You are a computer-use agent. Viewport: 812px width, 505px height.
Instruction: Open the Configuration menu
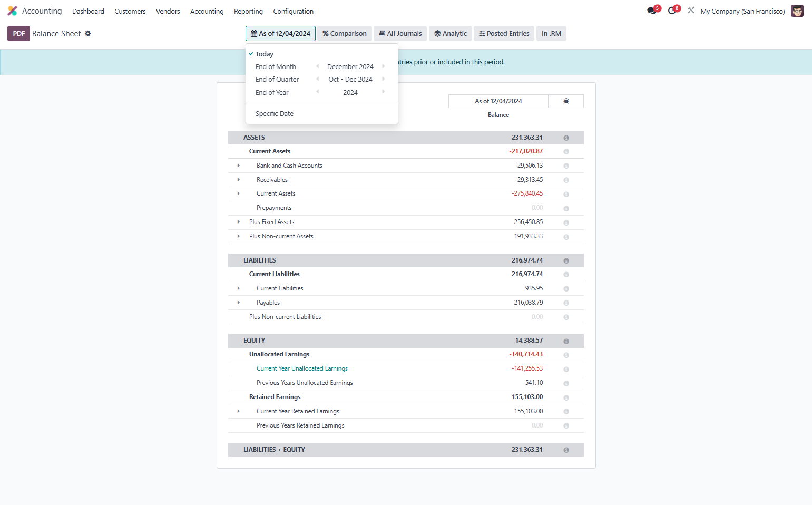click(x=293, y=11)
